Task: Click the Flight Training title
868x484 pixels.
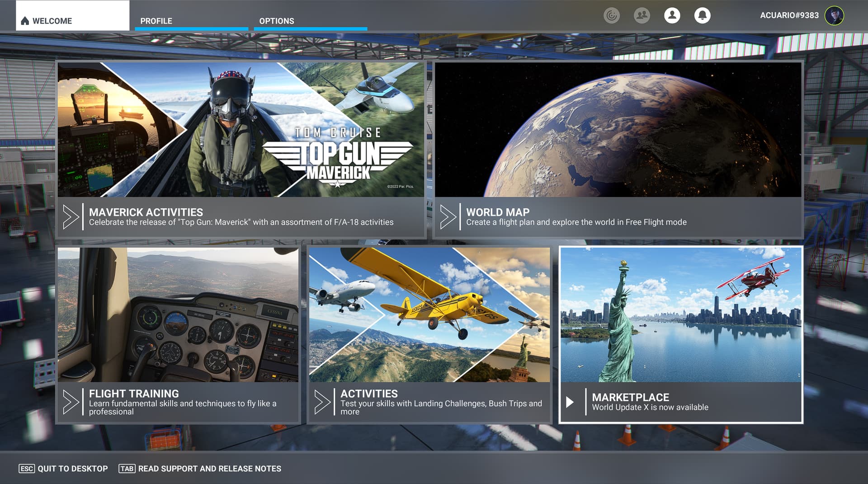Action: click(134, 394)
